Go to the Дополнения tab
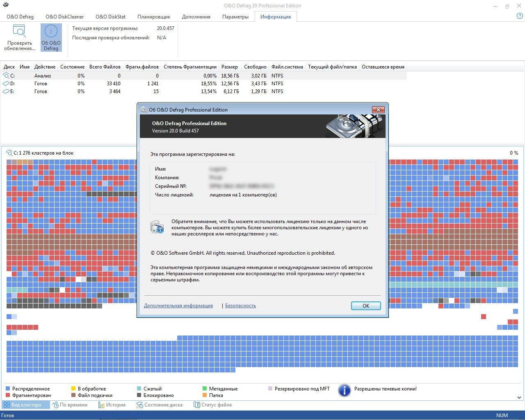 coord(196,17)
